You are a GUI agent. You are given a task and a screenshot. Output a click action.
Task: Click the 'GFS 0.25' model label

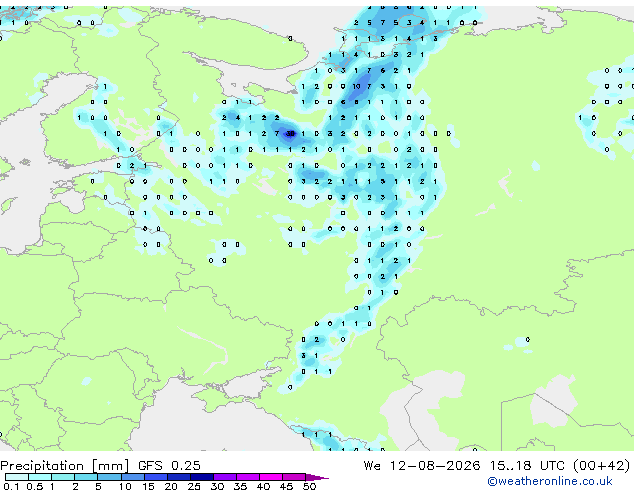click(x=169, y=466)
